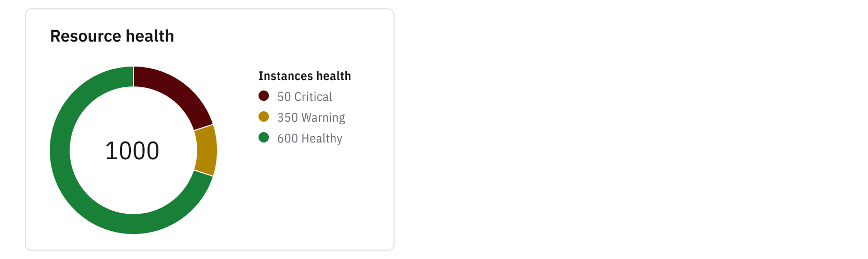Image resolution: width=868 pixels, height=259 pixels.
Task: Select the "Warning" word in the legend
Action: point(322,118)
